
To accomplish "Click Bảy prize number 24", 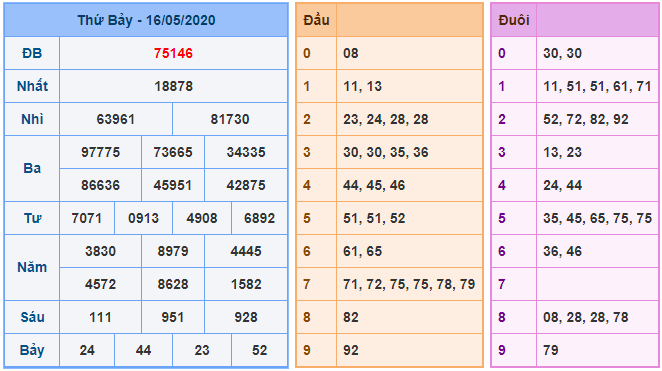I will pyautogui.click(x=87, y=350).
